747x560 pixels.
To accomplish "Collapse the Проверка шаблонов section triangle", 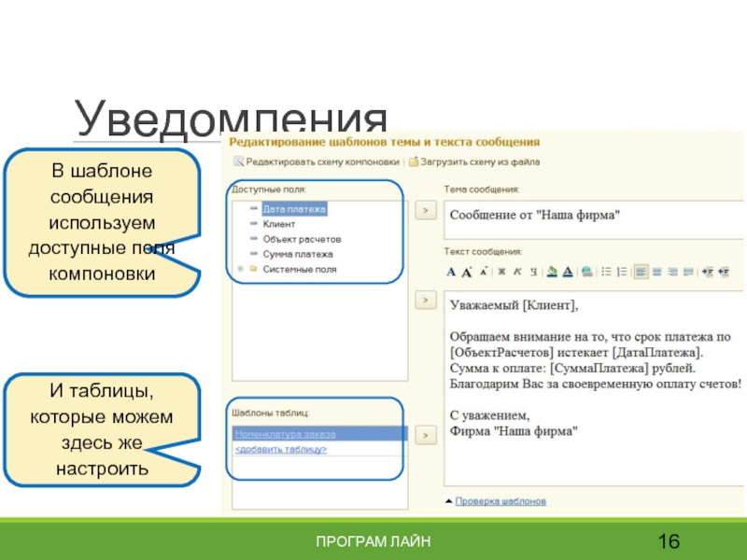I will point(448,501).
